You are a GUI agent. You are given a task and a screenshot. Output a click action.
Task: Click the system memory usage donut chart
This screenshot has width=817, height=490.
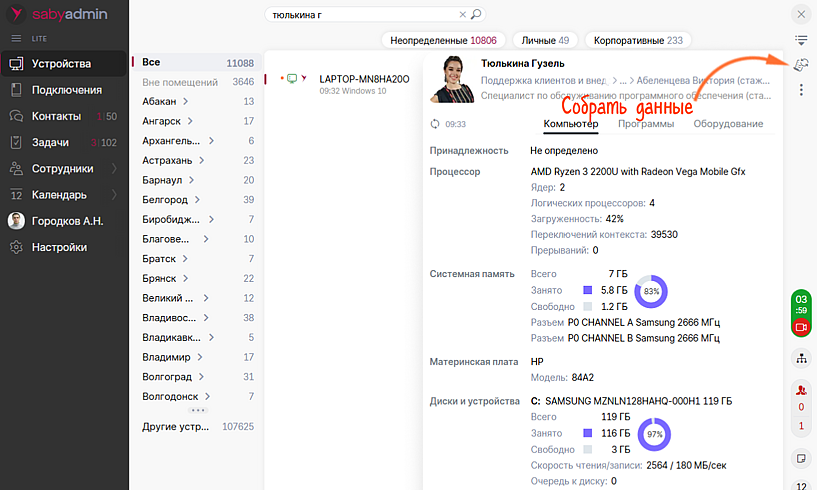[651, 290]
